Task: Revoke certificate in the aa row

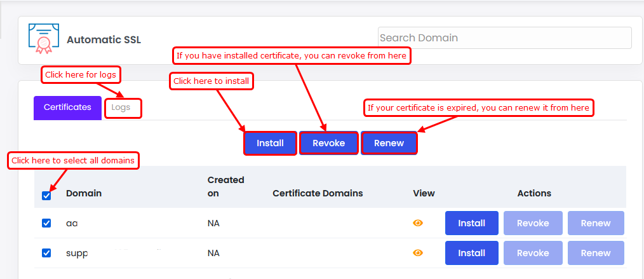Action: pyautogui.click(x=533, y=223)
